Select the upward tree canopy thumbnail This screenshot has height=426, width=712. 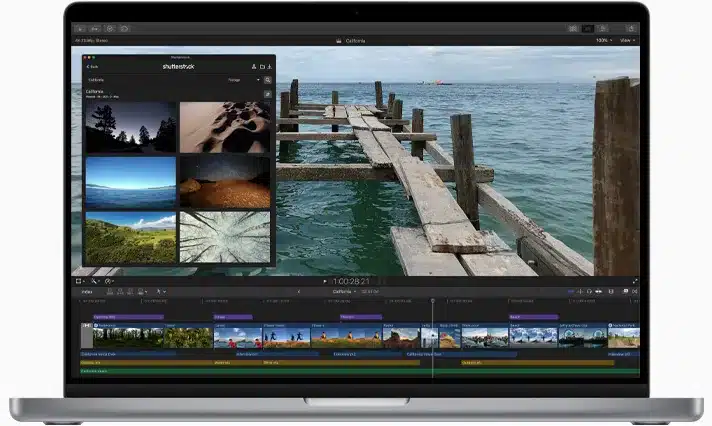(225, 237)
